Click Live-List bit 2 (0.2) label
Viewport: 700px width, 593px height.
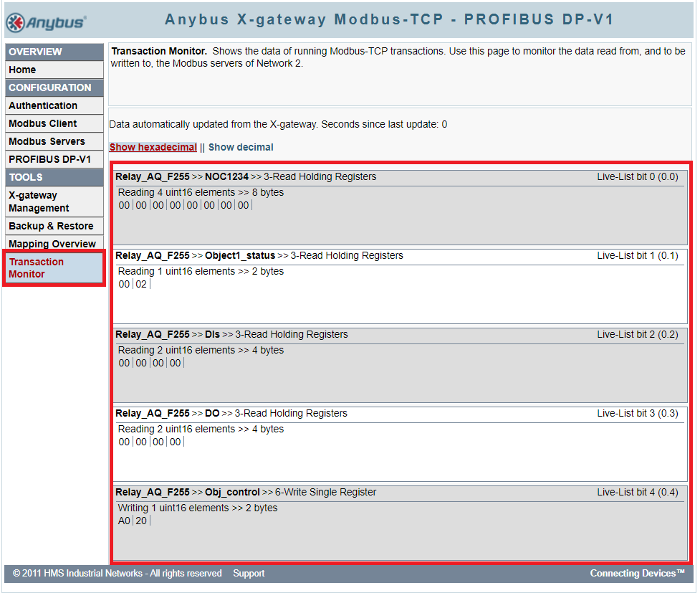pos(638,334)
